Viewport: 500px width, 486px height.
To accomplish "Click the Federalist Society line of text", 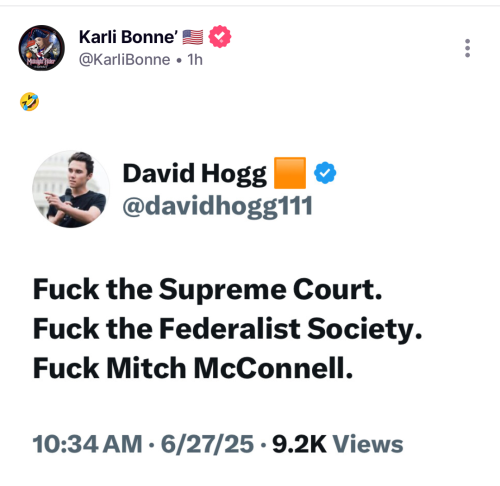I will point(227,329).
